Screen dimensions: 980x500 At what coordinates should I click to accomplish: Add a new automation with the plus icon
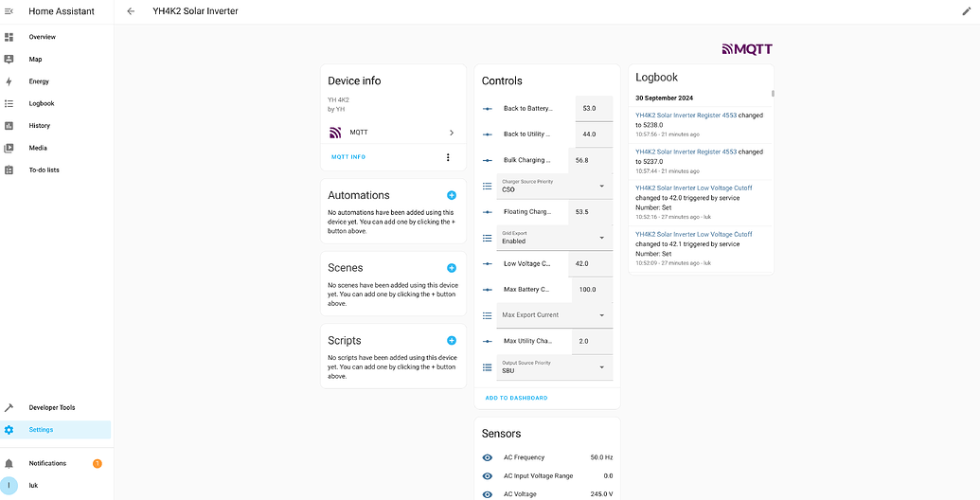[452, 195]
